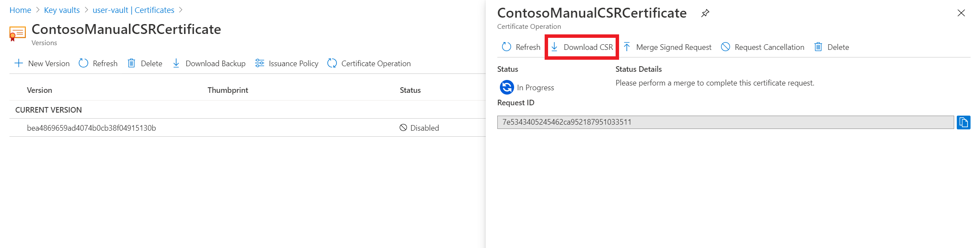Refresh the Certificate Operation panel
The width and height of the screenshot is (980, 248).
(521, 47)
